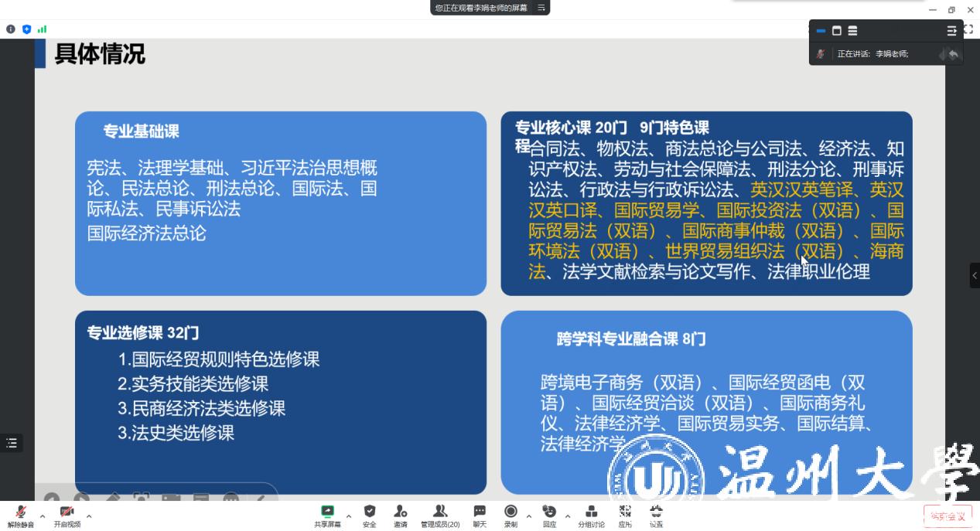The width and height of the screenshot is (980, 531).
Task: Turn on camera with 开启视频
Action: (67, 515)
